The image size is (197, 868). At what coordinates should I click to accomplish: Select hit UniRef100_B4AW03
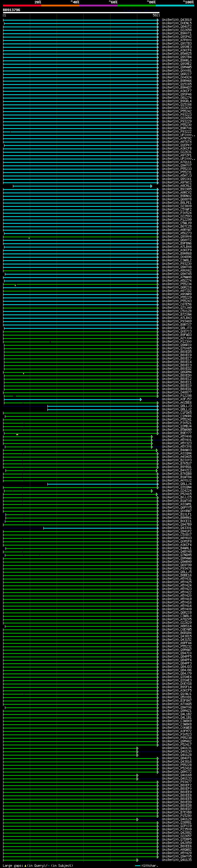coord(177,450)
